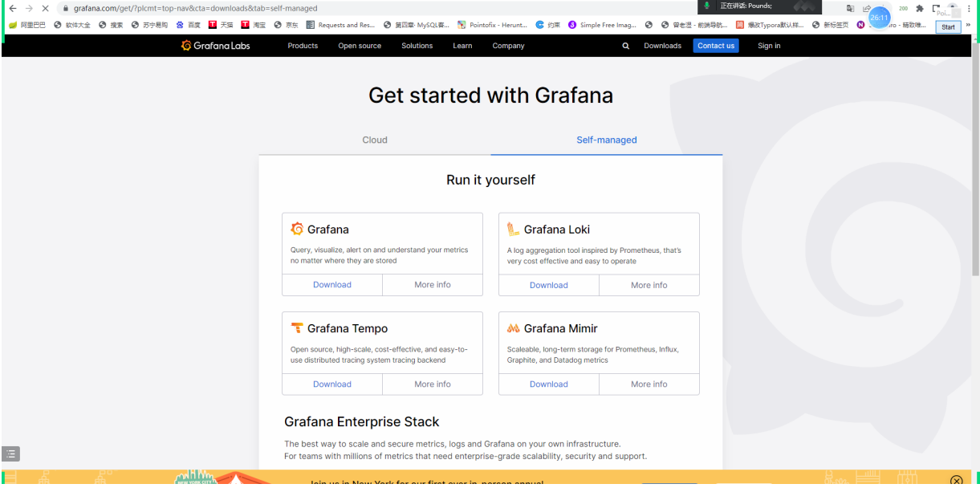
Task: Open the 第四章: MySQL bookmark
Action: click(417, 25)
